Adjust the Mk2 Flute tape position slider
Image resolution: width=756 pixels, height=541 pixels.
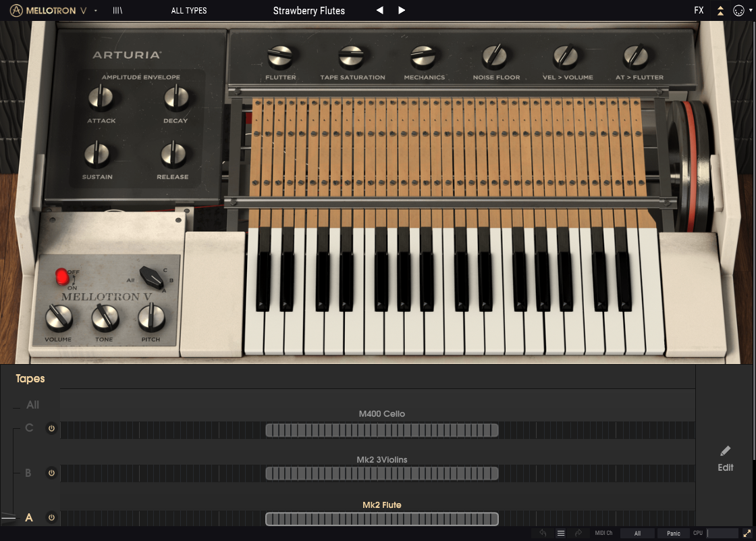point(381,518)
